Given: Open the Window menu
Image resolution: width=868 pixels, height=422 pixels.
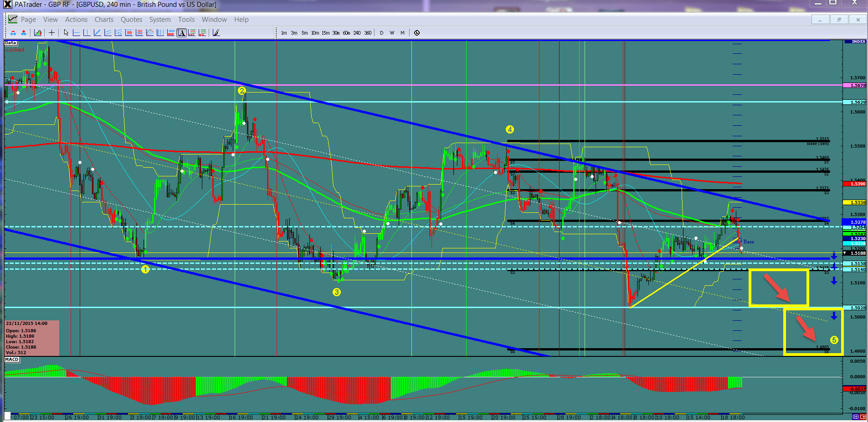Looking at the screenshot, I should [214, 20].
